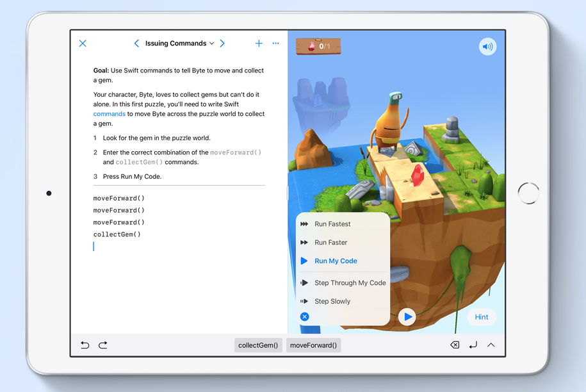Screen dimensions: 586x392
Task: Click the Step Through My Code icon
Action: pos(305,283)
